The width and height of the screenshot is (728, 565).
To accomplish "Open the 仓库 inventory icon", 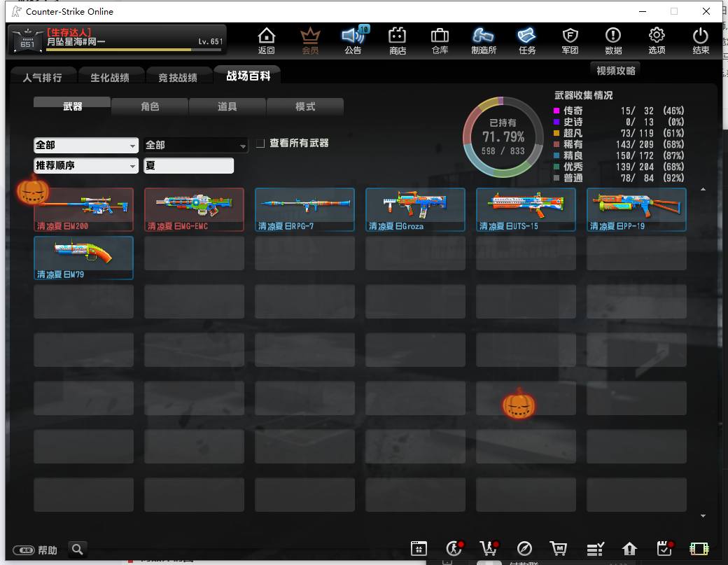I will point(440,40).
